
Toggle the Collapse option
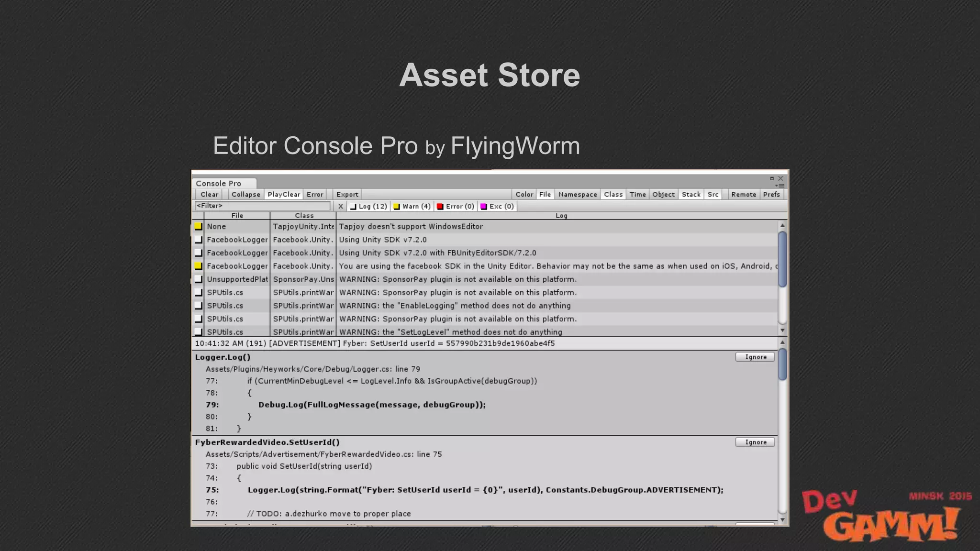[246, 194]
